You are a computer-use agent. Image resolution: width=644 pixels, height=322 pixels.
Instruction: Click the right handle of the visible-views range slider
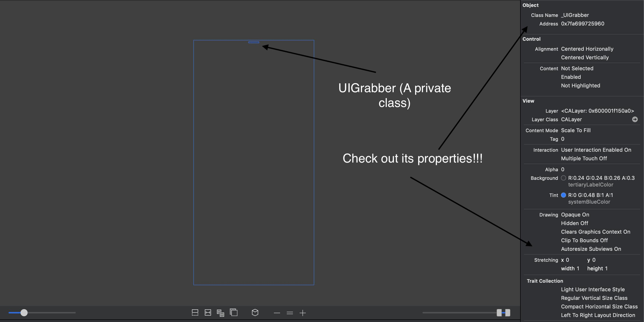(x=508, y=312)
